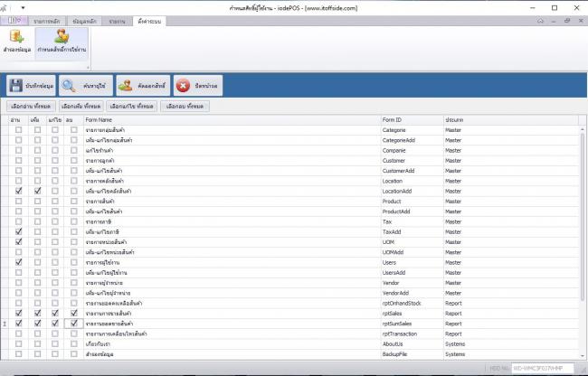Viewport: 588px width, 376px height.
Task: Uncheck read permission for Users row
Action: pyautogui.click(x=18, y=262)
